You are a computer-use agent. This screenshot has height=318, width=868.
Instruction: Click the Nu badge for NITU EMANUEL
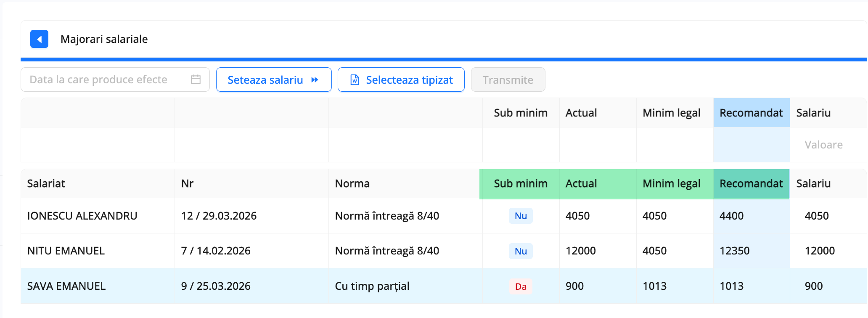point(521,251)
